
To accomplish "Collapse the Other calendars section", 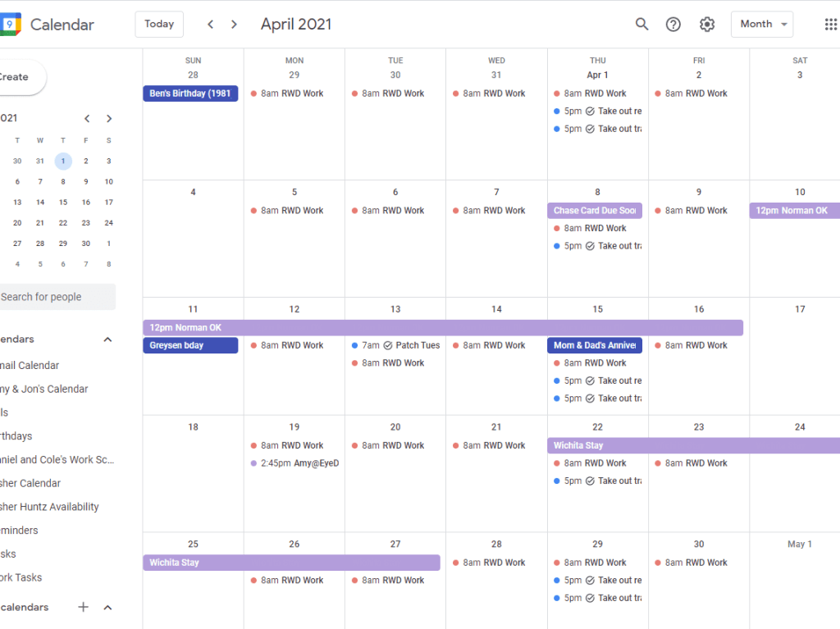I will pyautogui.click(x=107, y=608).
